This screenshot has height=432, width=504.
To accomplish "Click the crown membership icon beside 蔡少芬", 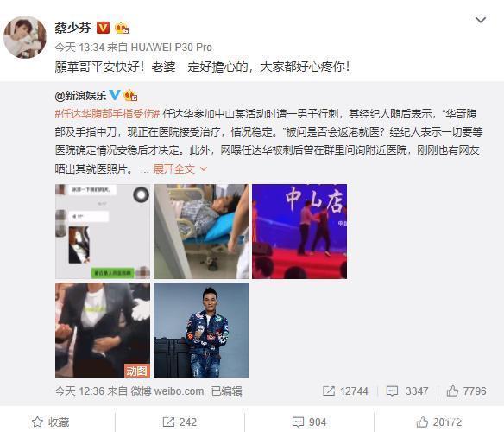I will [122, 28].
